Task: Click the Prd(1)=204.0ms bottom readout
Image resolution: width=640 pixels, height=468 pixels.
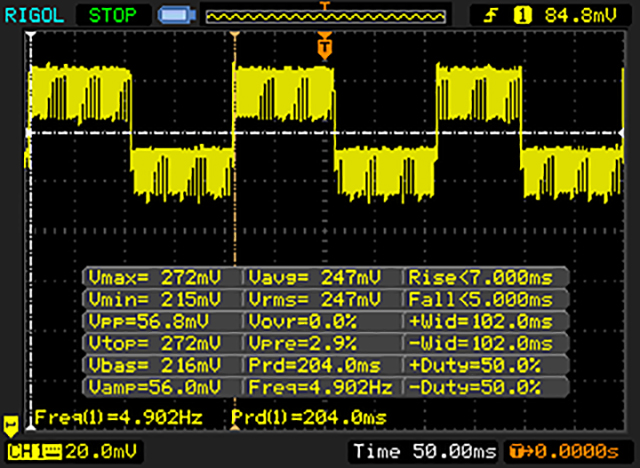Action: (x=309, y=417)
